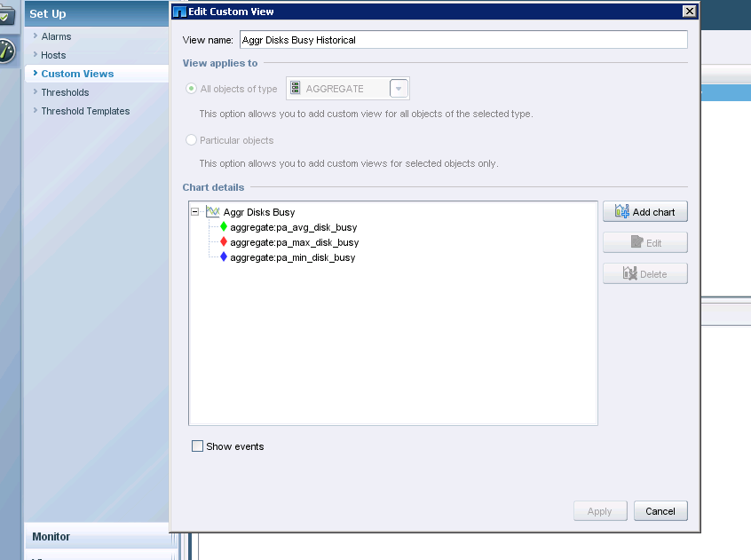The image size is (751, 560).
Task: Open Hosts in Set Up menu
Action: 53,55
